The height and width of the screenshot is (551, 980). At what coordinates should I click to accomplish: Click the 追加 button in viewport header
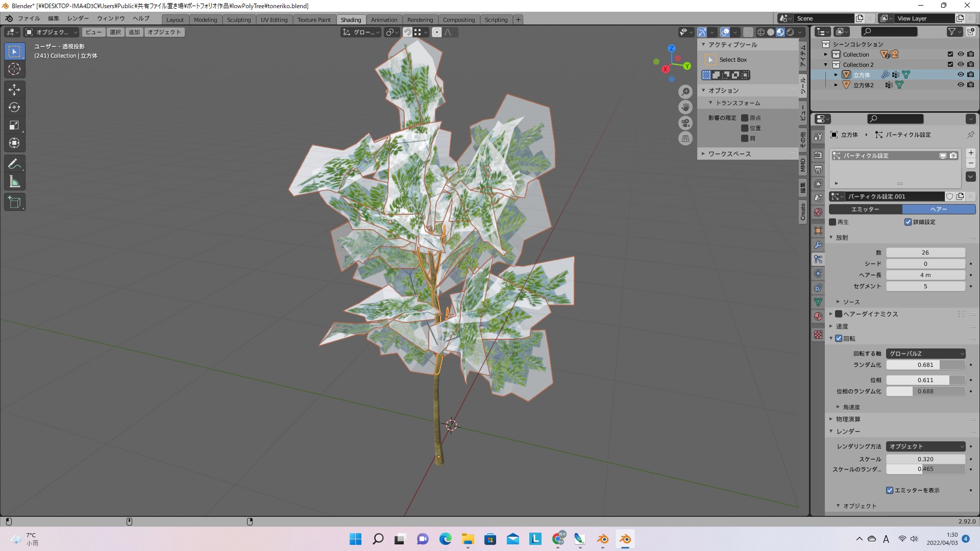[134, 32]
